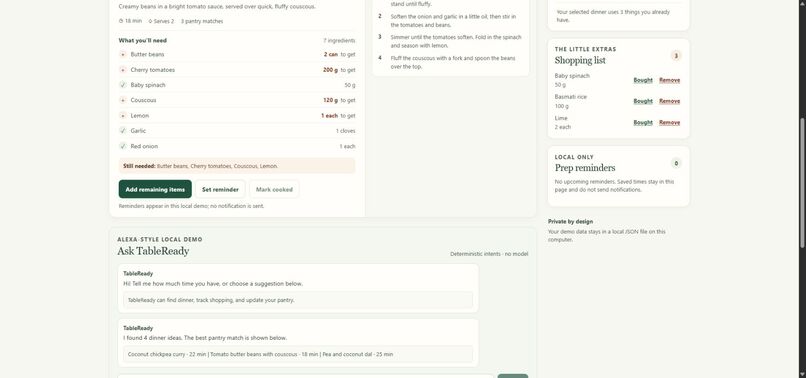Click the 'LOCAL ONLY' label

coord(574,157)
